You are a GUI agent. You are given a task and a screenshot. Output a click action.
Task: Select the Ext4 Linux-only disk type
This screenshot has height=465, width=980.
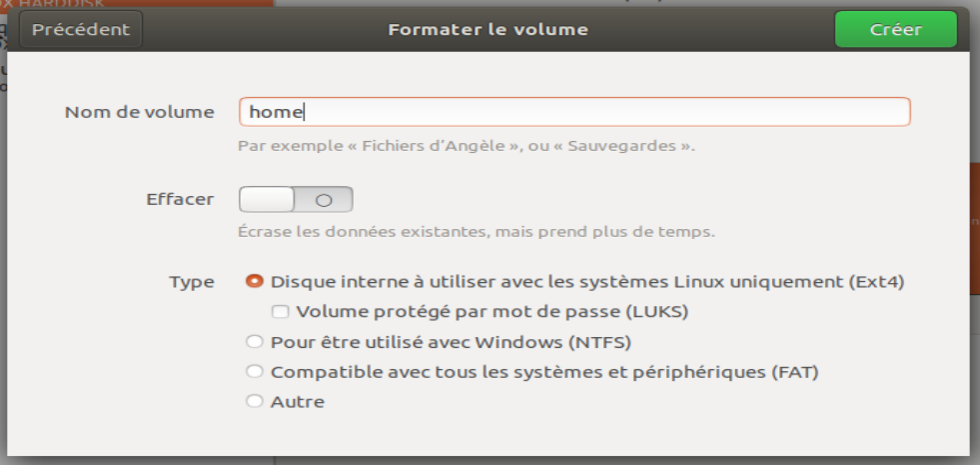tap(255, 282)
